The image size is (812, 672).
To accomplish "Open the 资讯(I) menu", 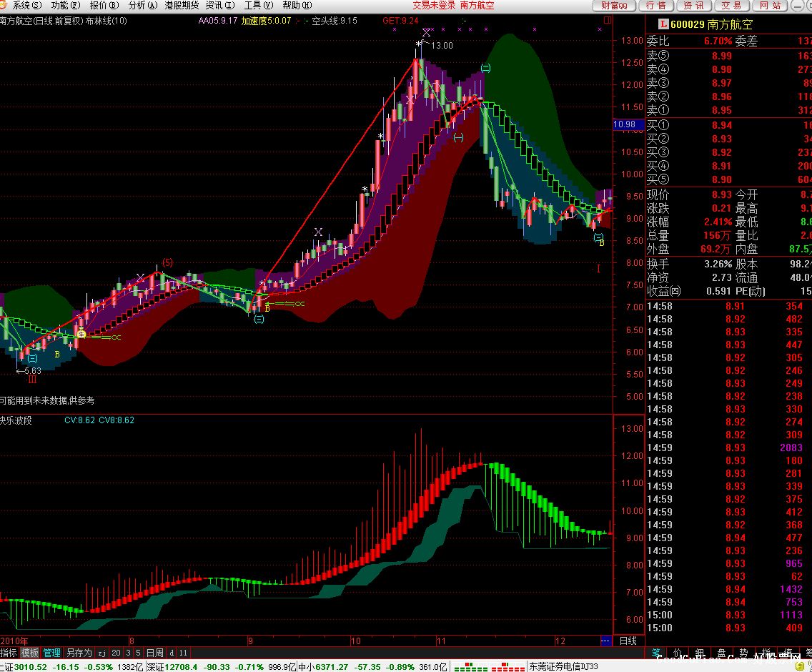I will (x=220, y=5).
